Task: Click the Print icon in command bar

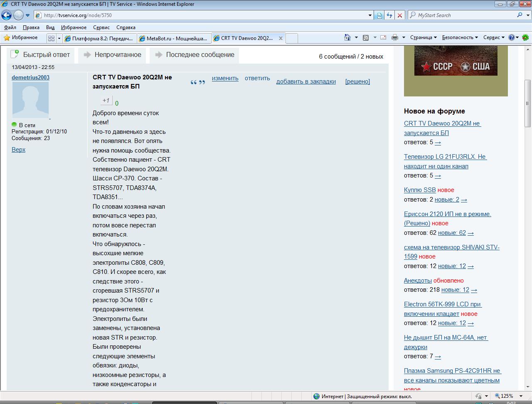Action: pos(394,37)
